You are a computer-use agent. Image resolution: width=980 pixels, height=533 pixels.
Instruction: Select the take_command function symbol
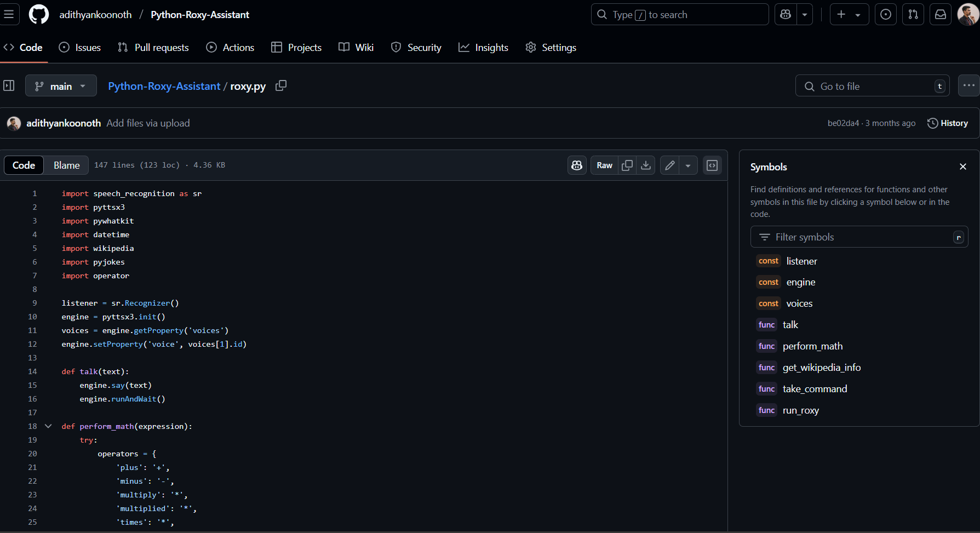[x=815, y=389]
